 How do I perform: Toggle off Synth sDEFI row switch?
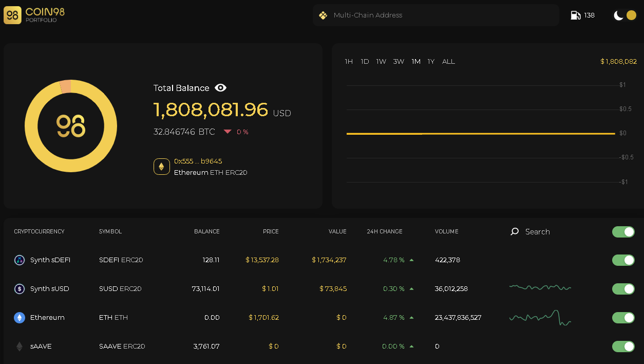coord(623,260)
